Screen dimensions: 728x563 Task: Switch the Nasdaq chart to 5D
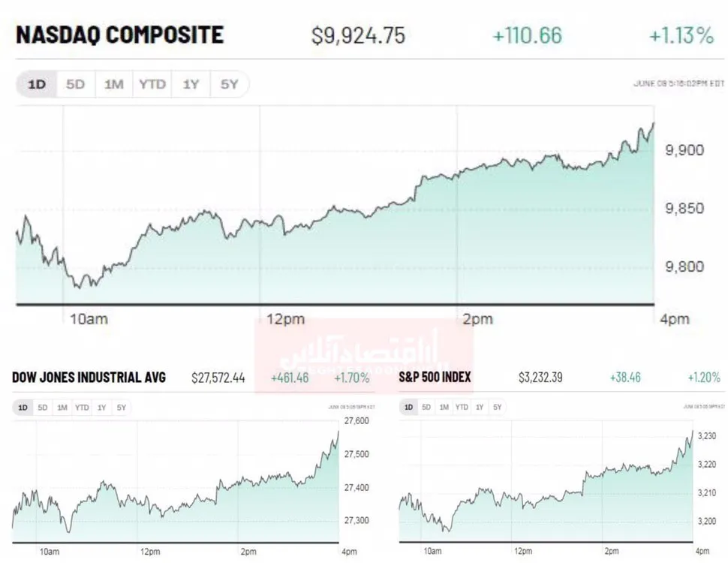[75, 84]
